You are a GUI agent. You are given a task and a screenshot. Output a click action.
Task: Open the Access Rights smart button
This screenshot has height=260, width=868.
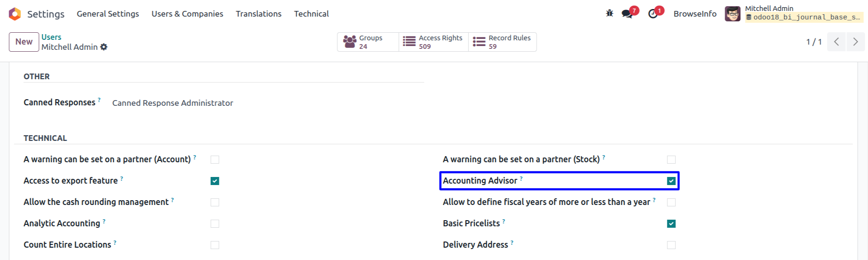point(433,42)
